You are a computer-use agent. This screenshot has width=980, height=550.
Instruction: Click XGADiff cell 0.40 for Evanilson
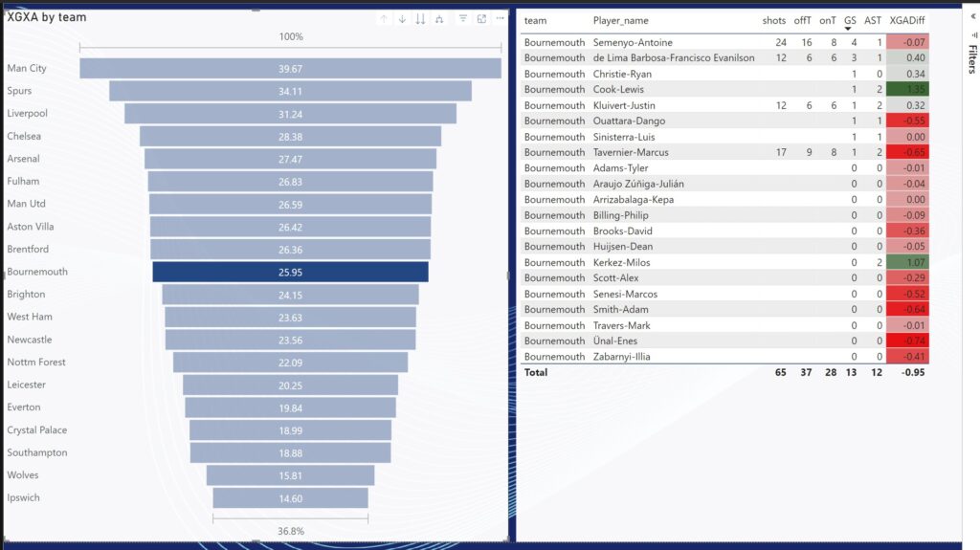907,57
